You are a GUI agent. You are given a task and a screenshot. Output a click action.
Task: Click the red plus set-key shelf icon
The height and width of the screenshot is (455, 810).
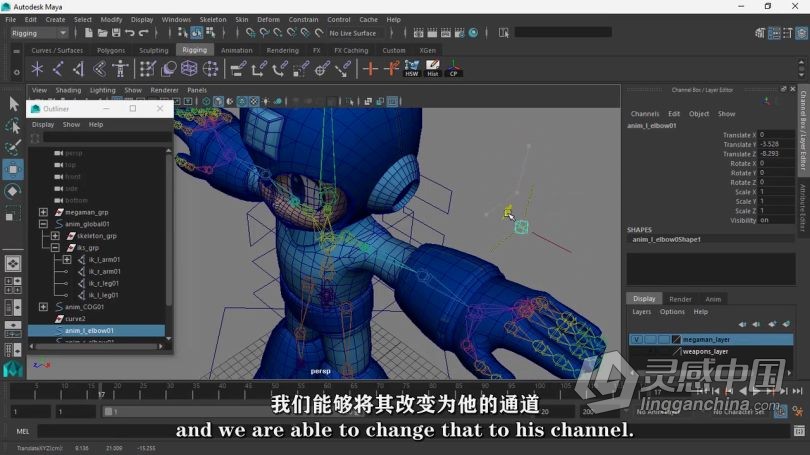pyautogui.click(x=370, y=69)
